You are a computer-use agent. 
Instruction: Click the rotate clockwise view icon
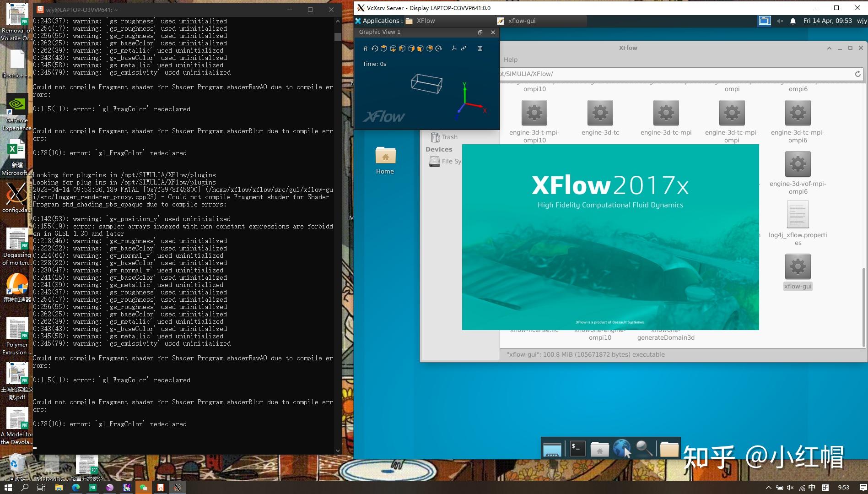[439, 49]
